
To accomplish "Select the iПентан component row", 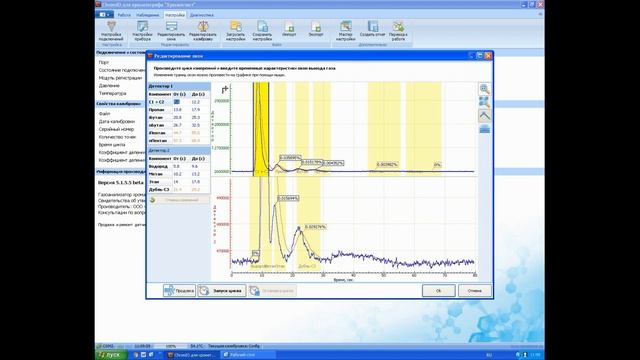I will [179, 133].
